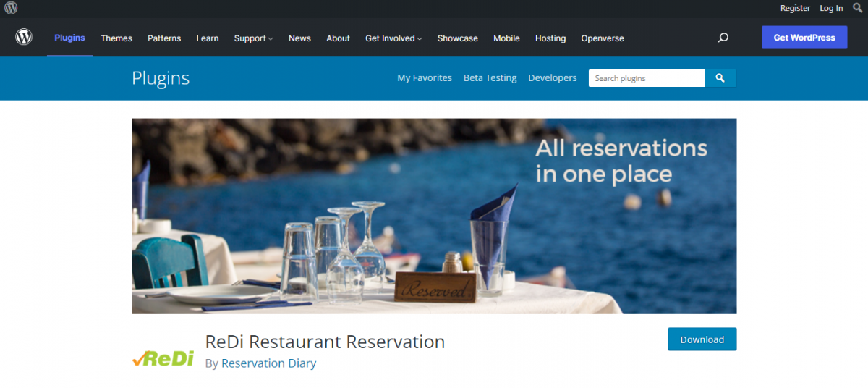Click the Log In link
This screenshot has width=868, height=388.
click(x=831, y=8)
